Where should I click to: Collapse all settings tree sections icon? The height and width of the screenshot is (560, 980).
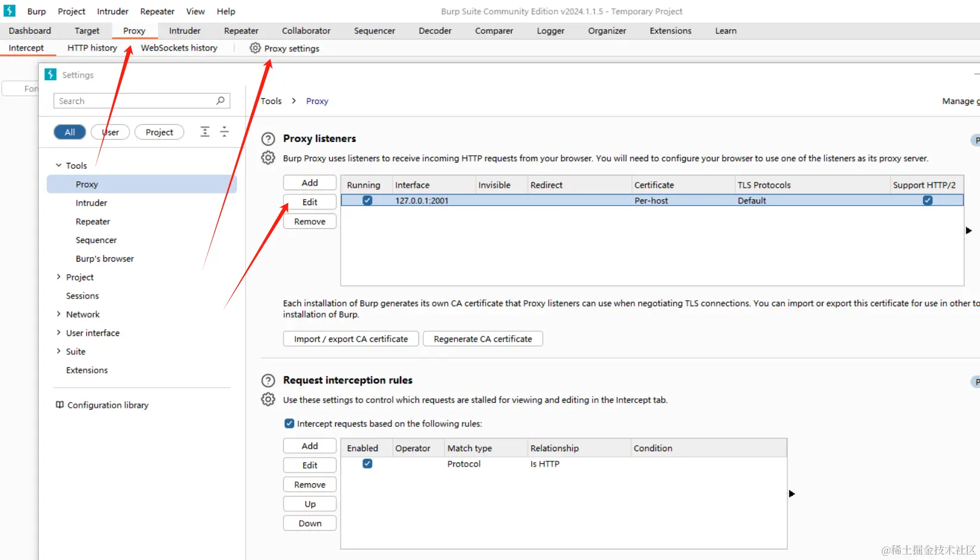(224, 132)
